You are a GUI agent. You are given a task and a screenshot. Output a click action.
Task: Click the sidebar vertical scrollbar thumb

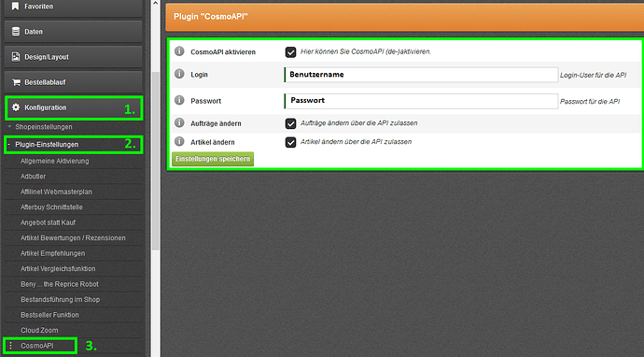pos(155,161)
